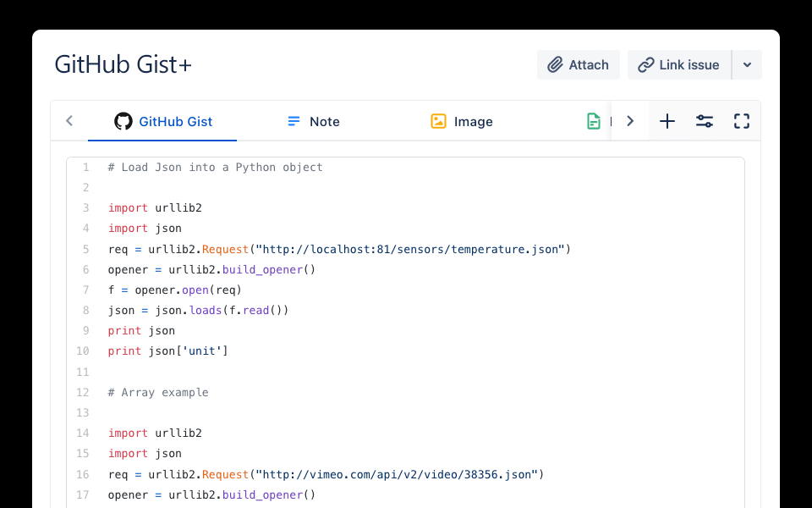Click the Attach button
The image size is (812, 508).
[579, 64]
